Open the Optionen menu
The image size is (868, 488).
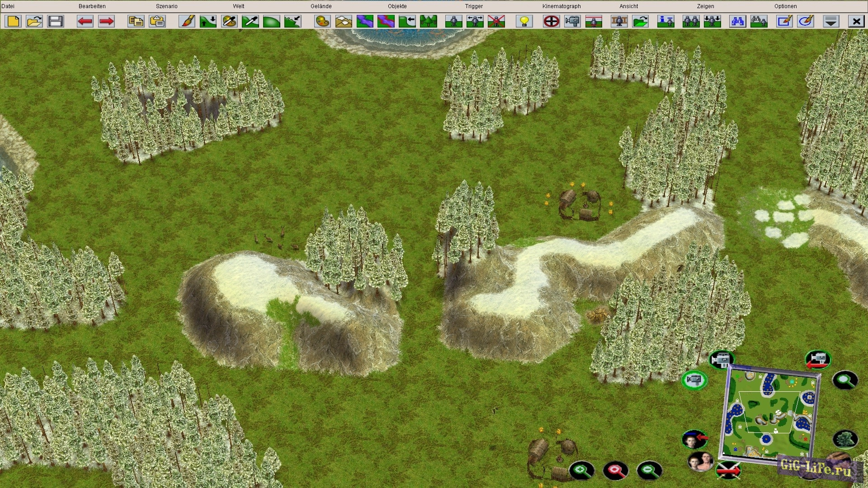click(785, 6)
